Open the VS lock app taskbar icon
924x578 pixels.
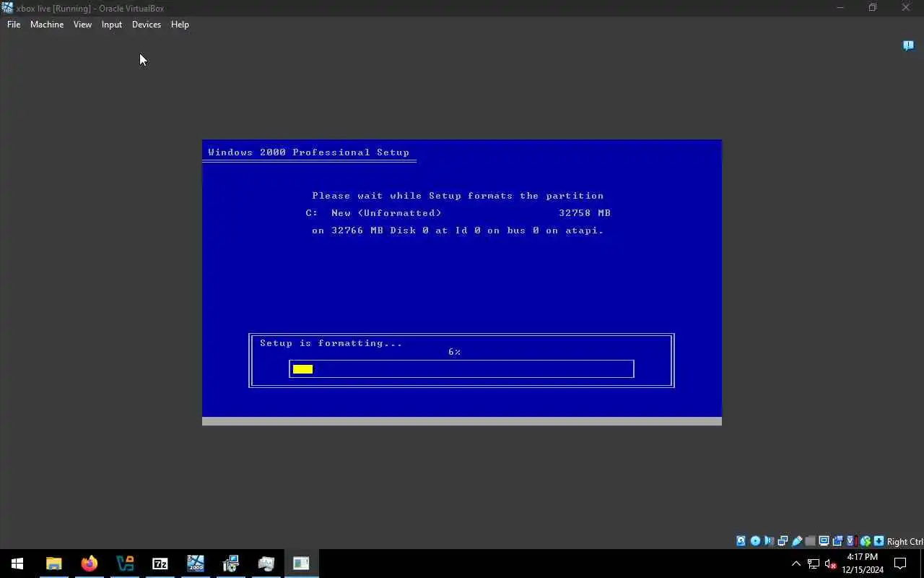[125, 564]
